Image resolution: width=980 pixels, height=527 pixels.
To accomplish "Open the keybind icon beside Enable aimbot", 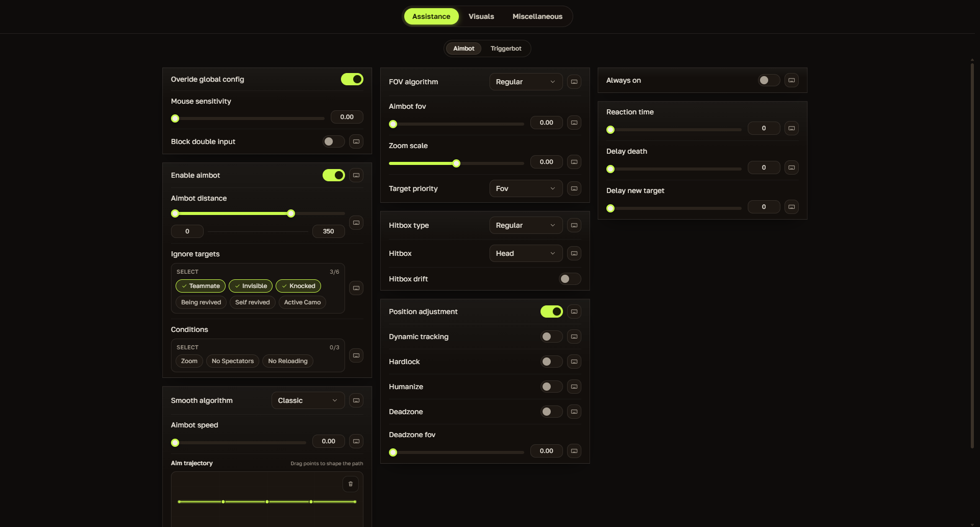I will coord(356,175).
